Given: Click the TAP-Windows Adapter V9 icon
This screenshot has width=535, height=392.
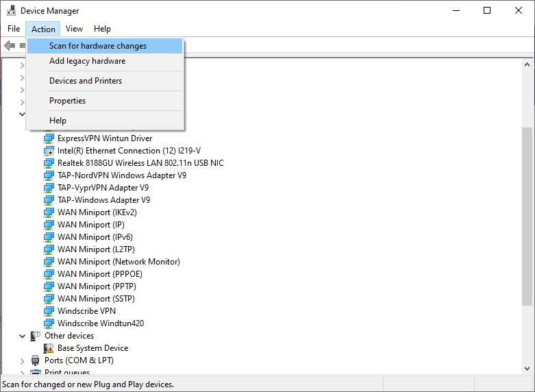Looking at the screenshot, I should pyautogui.click(x=49, y=200).
